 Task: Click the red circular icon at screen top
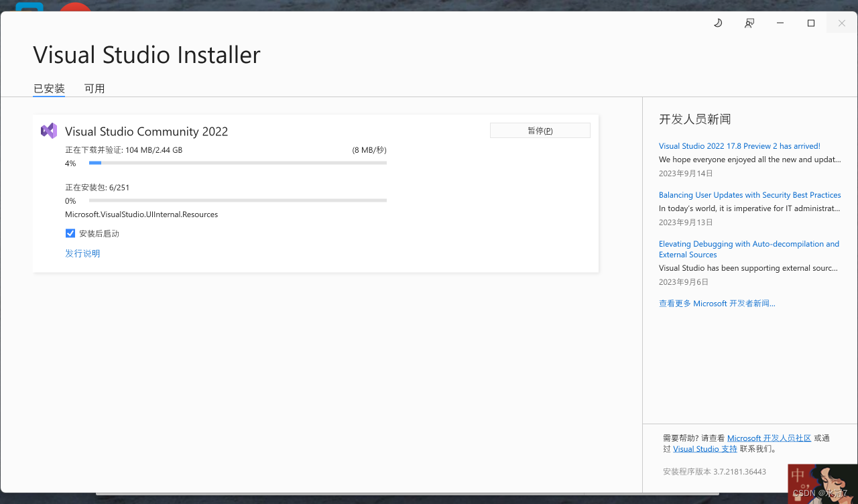pos(75,5)
